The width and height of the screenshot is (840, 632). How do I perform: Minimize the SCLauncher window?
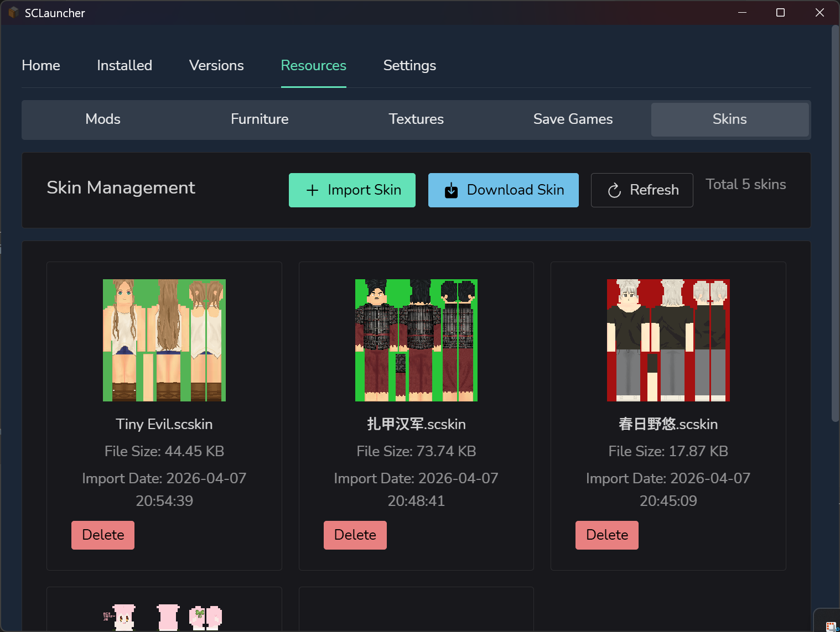742,13
